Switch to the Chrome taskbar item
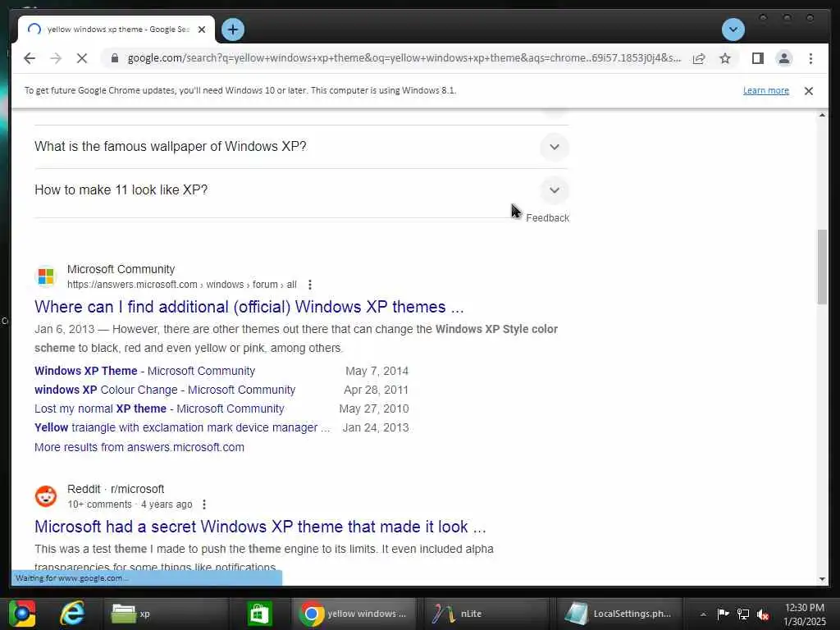Screen dimensions: 840x630 point(354,614)
